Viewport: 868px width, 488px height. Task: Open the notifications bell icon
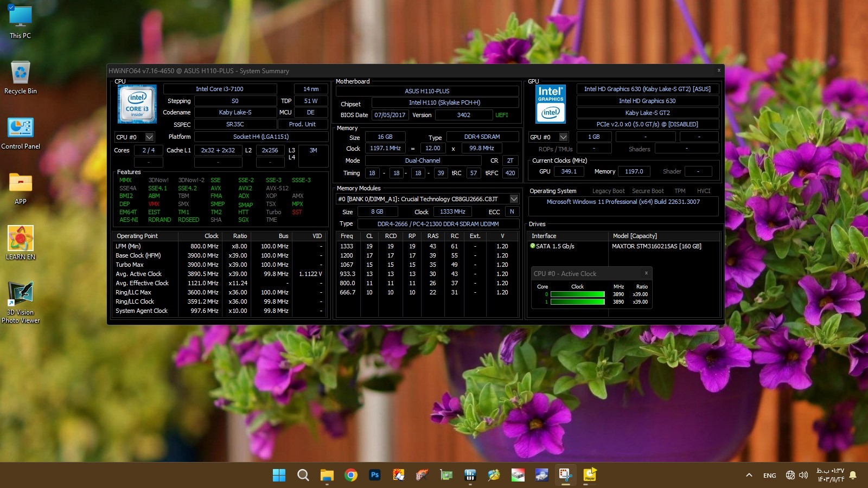[x=853, y=475]
